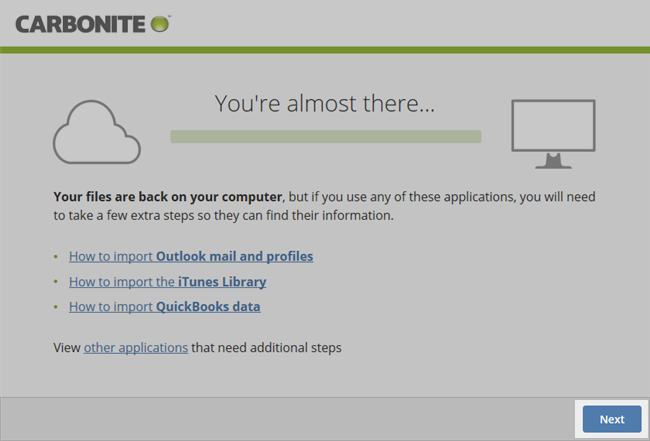Click the CARBONITE wordmark in the header
This screenshot has width=650, height=441.
pos(80,22)
